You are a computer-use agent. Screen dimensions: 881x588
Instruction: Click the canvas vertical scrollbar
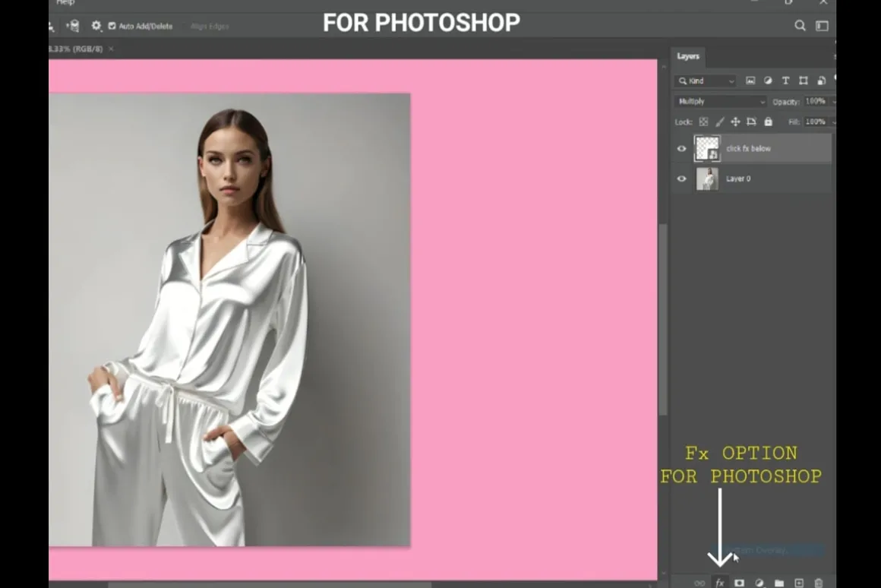(664, 319)
